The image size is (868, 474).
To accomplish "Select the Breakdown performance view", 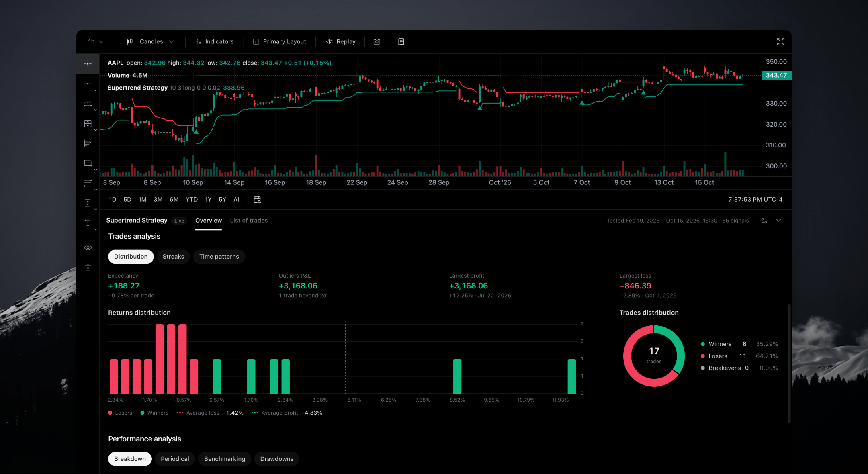I will (x=130, y=459).
